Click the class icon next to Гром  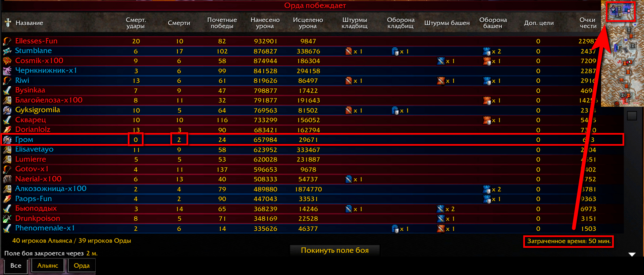click(x=7, y=140)
